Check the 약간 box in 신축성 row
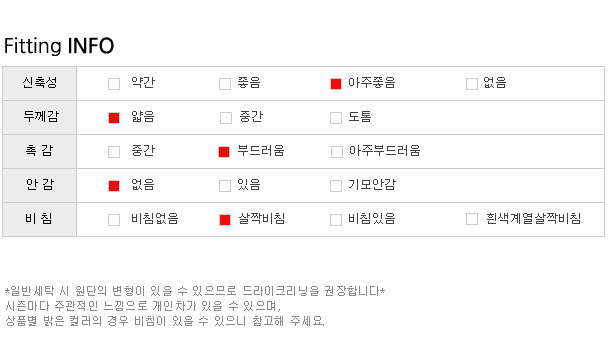608x361 pixels. [114, 84]
